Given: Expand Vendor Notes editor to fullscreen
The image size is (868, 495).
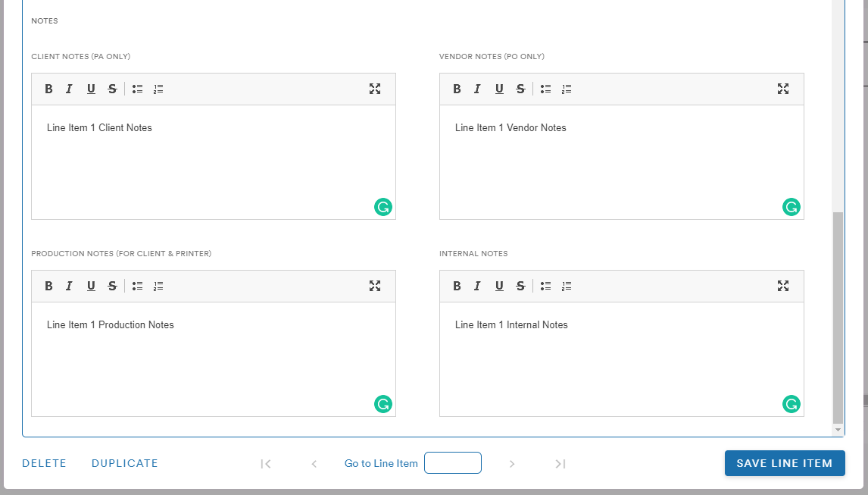Looking at the screenshot, I should (782, 89).
